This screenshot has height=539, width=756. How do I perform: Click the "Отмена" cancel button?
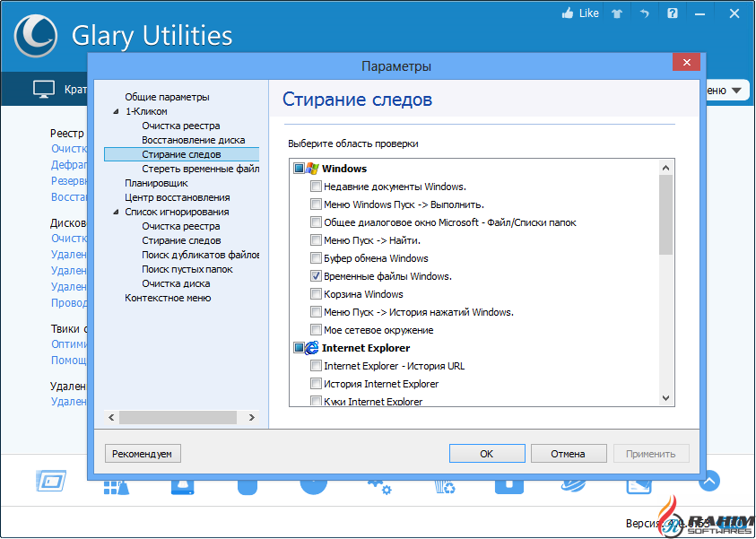pos(569,454)
